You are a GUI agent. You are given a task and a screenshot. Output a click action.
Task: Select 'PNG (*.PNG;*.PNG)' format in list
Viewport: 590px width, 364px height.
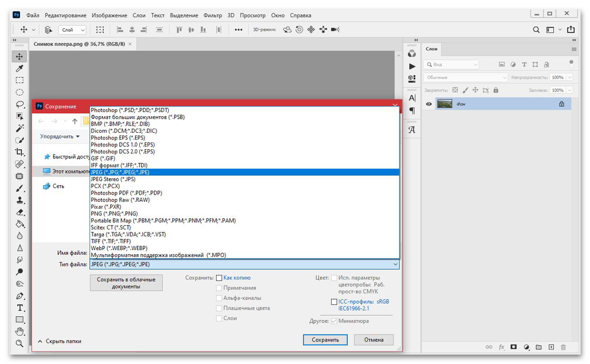(x=245, y=214)
